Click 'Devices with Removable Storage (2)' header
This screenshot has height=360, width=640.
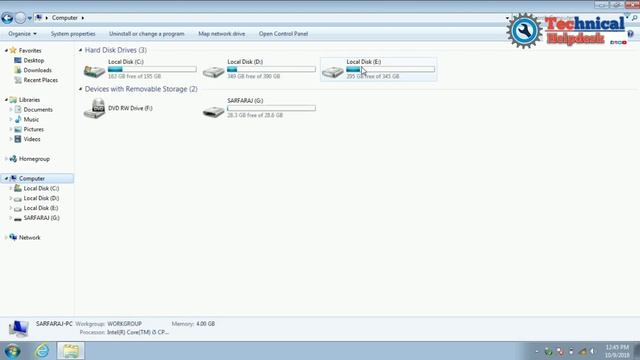click(141, 89)
